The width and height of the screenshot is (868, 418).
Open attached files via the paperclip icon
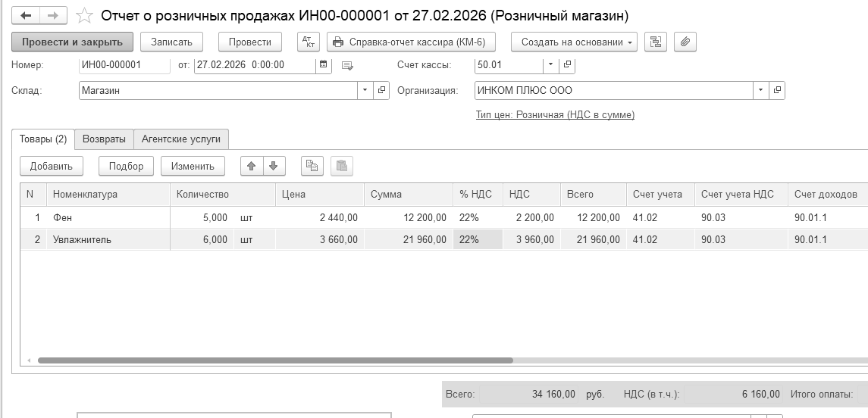coord(685,42)
